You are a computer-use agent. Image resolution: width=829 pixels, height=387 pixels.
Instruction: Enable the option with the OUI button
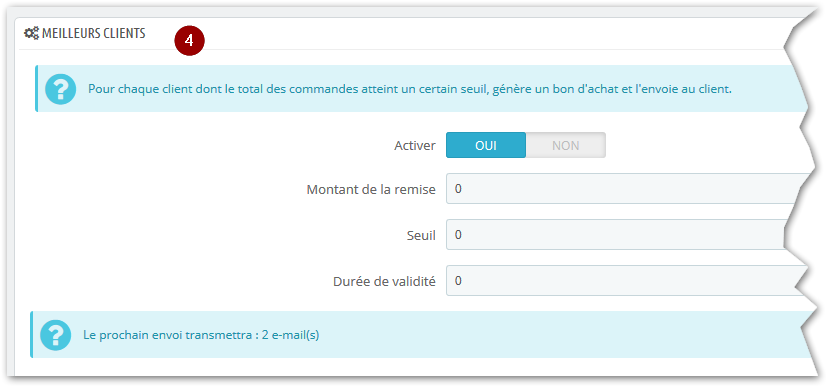point(486,145)
